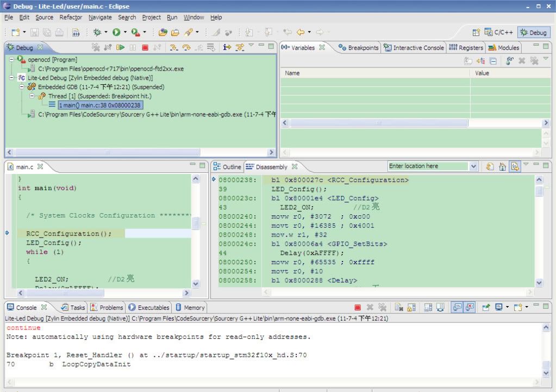Click the Terminate icon in Console toolbar
Viewport: 556px width, 392px height.
pyautogui.click(x=358, y=308)
